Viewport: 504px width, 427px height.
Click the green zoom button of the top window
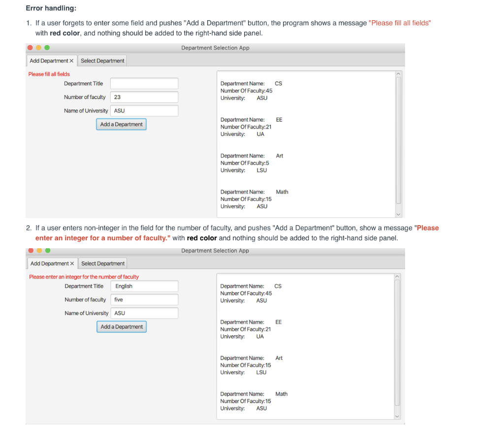(47, 48)
